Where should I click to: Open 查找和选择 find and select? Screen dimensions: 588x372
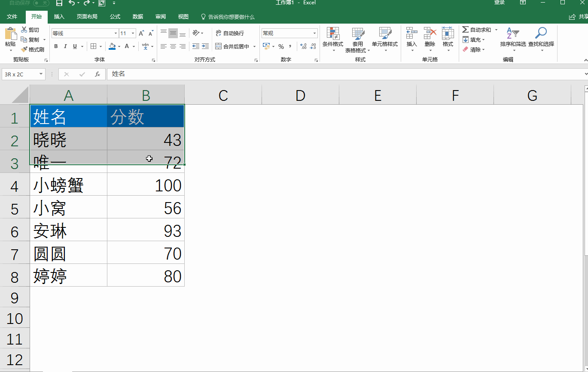[x=541, y=40]
